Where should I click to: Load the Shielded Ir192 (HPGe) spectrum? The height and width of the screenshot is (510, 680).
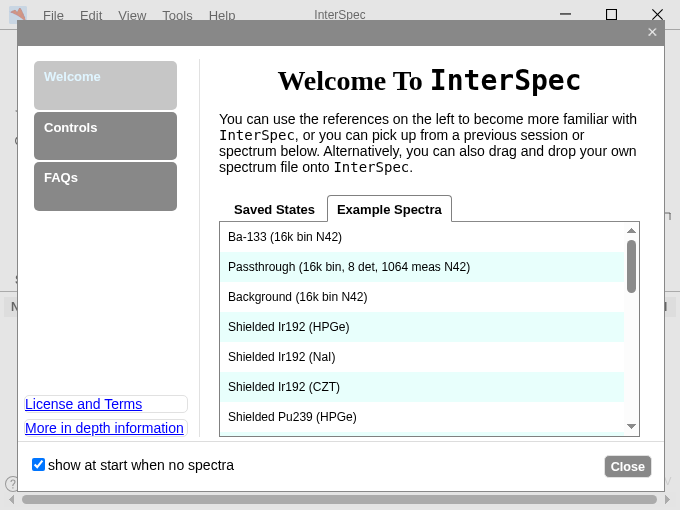coord(422,327)
